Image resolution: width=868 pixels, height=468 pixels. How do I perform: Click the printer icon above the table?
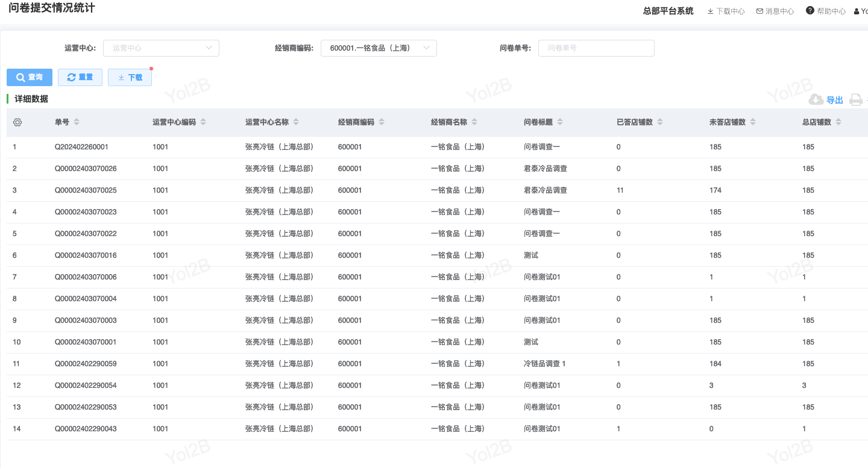coord(855,100)
